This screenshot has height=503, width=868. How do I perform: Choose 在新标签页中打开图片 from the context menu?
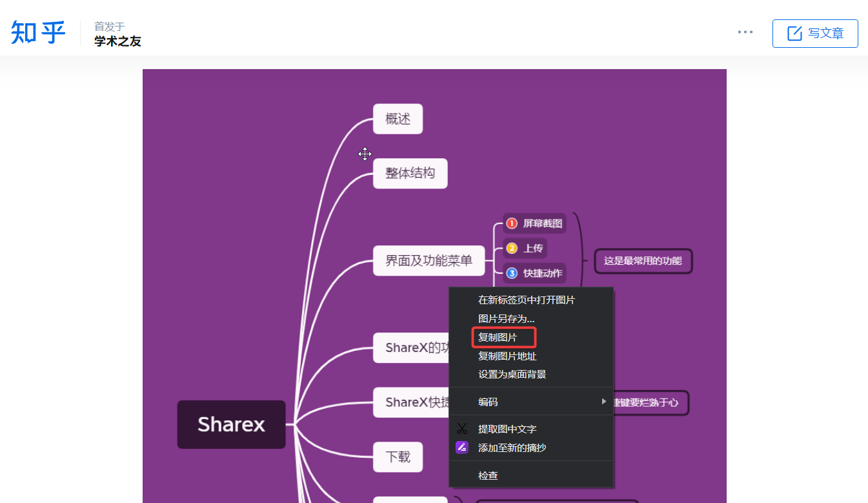point(531,300)
